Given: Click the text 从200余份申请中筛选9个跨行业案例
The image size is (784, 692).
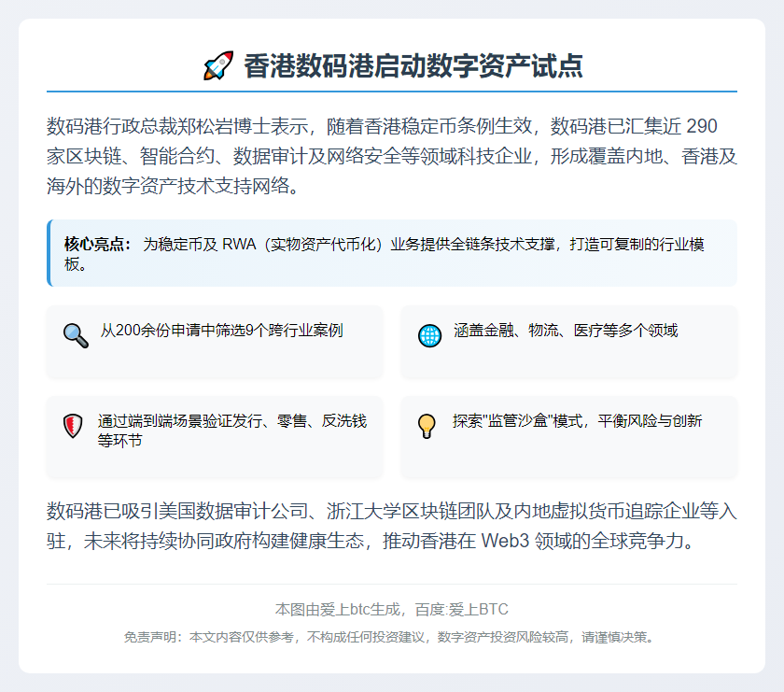Looking at the screenshot, I should pos(221,331).
